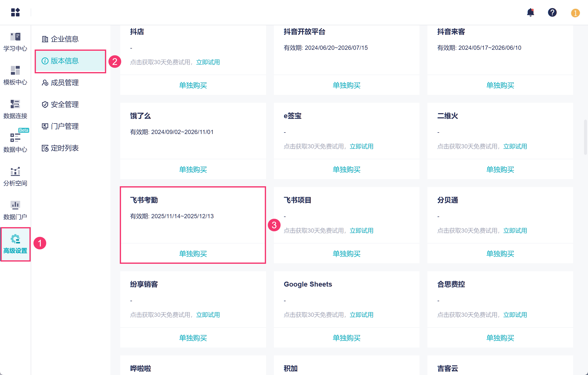Open 定时列表 menu item

pos(64,148)
